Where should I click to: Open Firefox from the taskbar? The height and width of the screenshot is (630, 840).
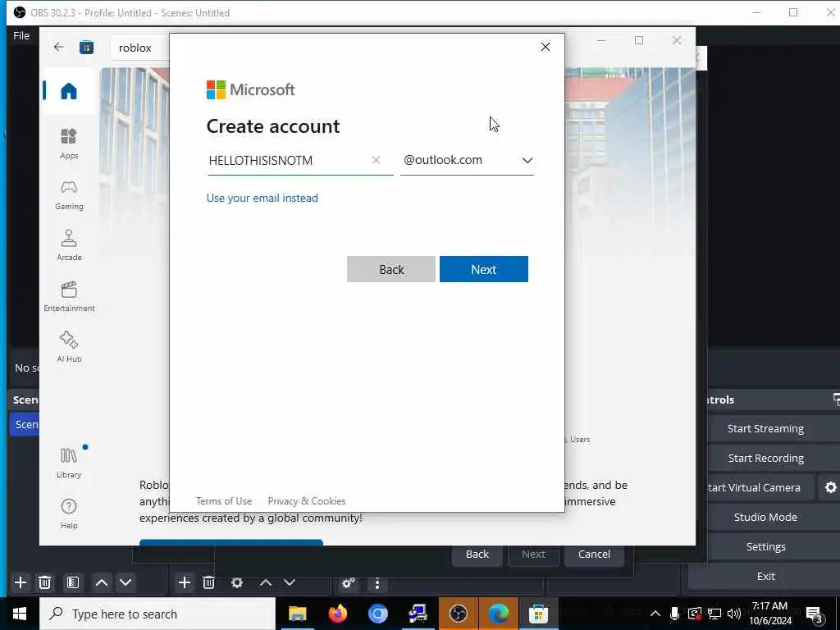tap(337, 614)
